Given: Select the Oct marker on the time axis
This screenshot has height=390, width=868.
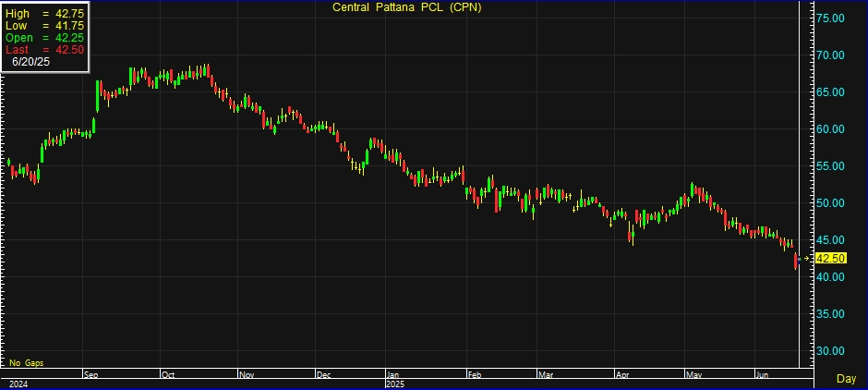Looking at the screenshot, I should pos(168,375).
